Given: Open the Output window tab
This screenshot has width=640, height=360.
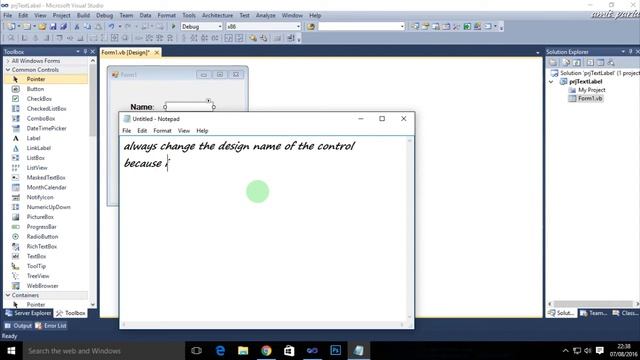Looking at the screenshot, I should (x=18, y=326).
